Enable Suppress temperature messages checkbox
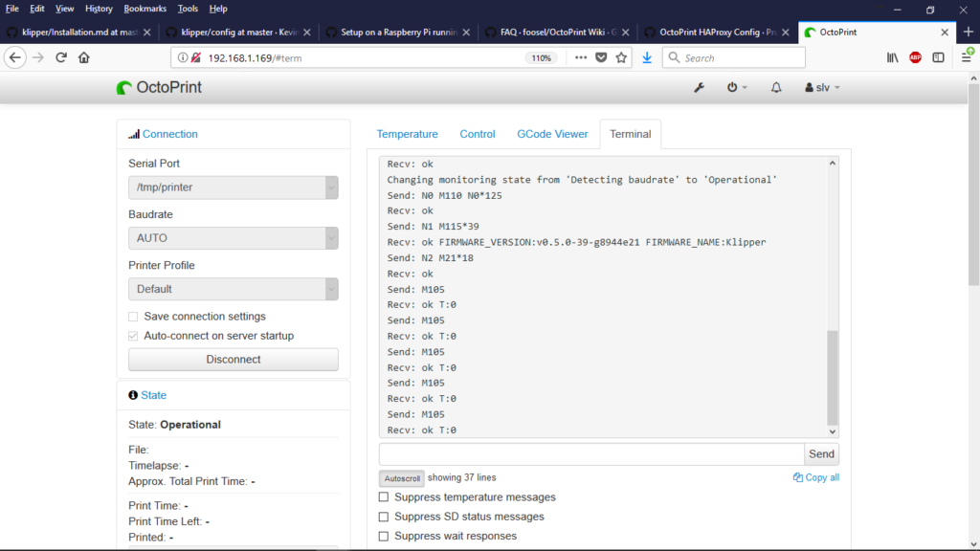The image size is (980, 551). click(384, 497)
